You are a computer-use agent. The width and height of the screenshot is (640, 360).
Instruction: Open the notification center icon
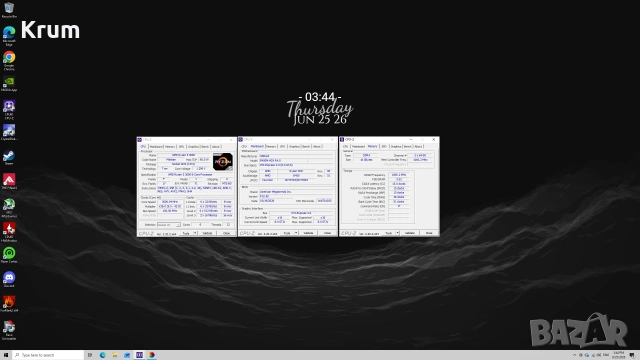click(x=632, y=355)
